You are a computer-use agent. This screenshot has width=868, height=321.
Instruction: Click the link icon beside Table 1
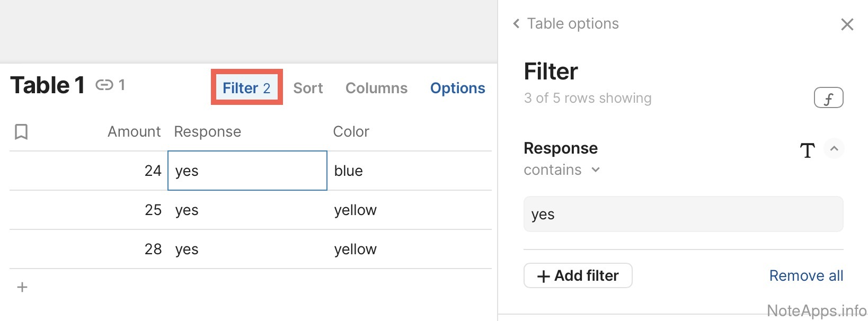[x=104, y=85]
